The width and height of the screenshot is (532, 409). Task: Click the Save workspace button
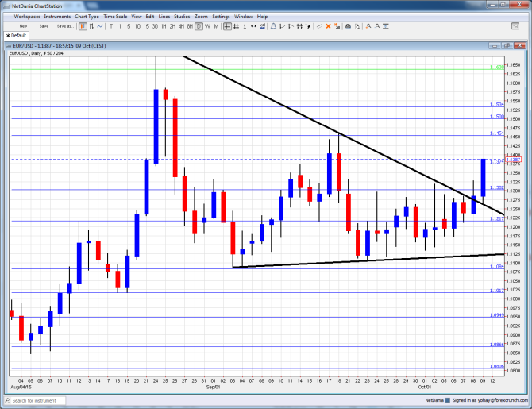point(44,26)
